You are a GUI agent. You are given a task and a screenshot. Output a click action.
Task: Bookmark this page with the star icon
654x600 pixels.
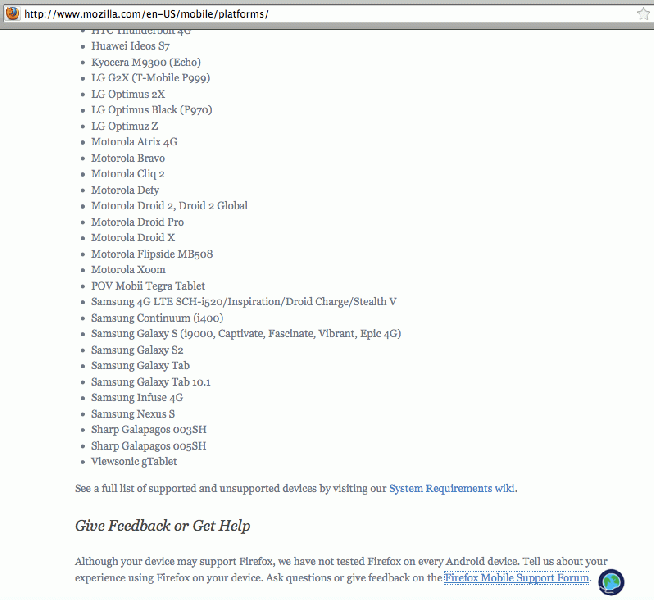(x=644, y=14)
